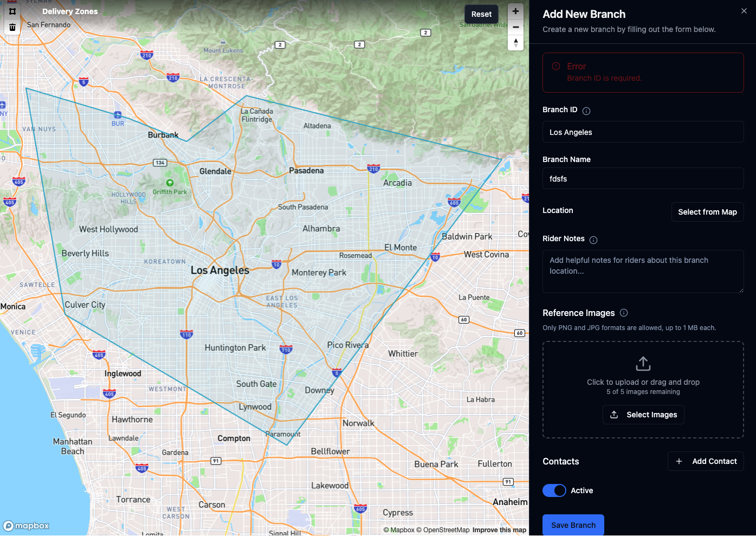Screen dimensions: 756x536
Task: Click the trash delete zone icon
Action: tap(12, 27)
